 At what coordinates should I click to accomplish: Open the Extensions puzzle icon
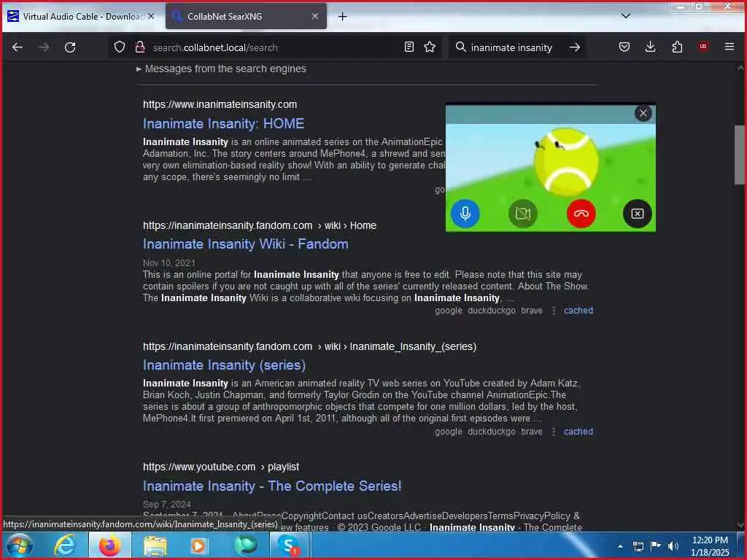(x=677, y=47)
